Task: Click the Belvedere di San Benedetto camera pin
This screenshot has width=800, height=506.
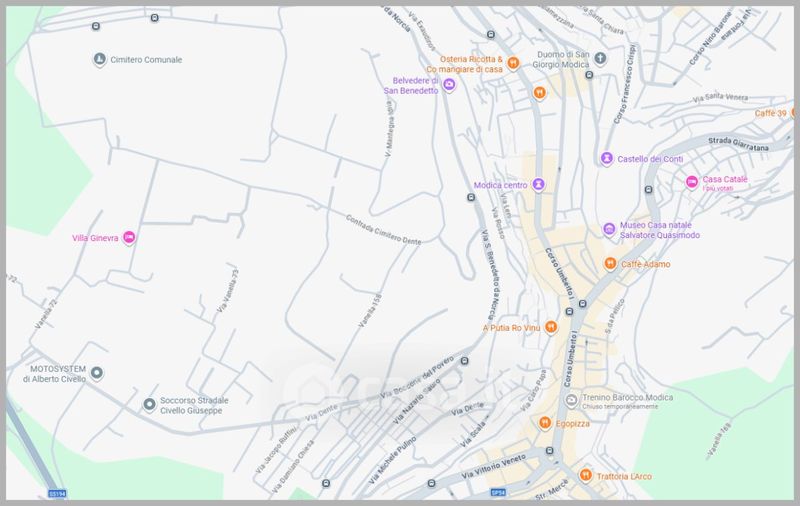Action: (449, 86)
